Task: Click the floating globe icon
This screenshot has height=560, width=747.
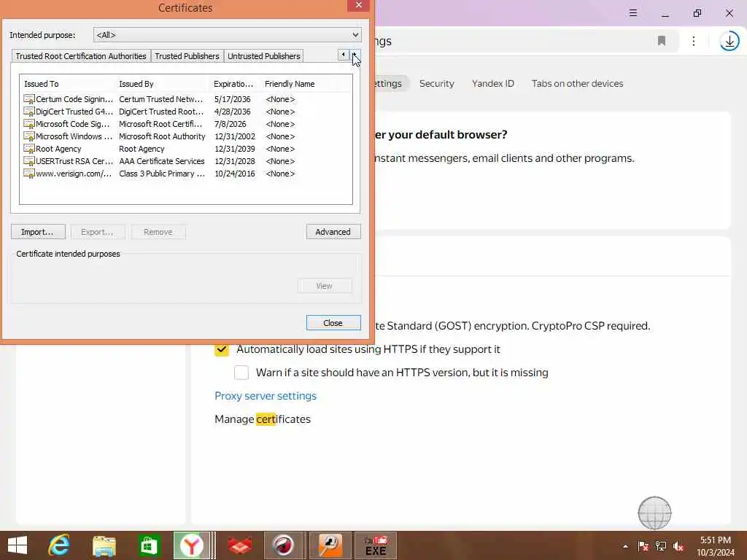Action: [x=654, y=513]
